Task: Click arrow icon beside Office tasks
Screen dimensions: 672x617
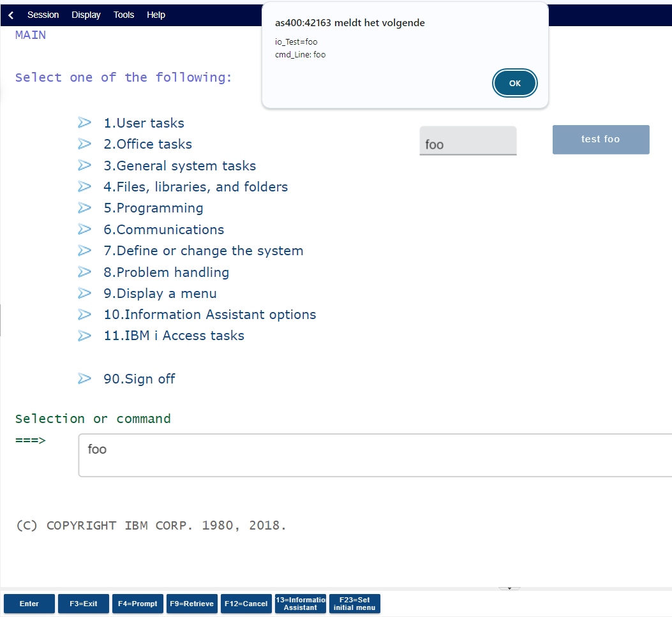Action: point(85,144)
